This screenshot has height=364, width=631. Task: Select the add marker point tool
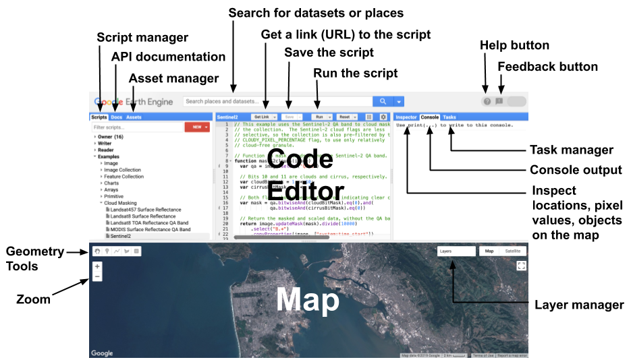[107, 251]
